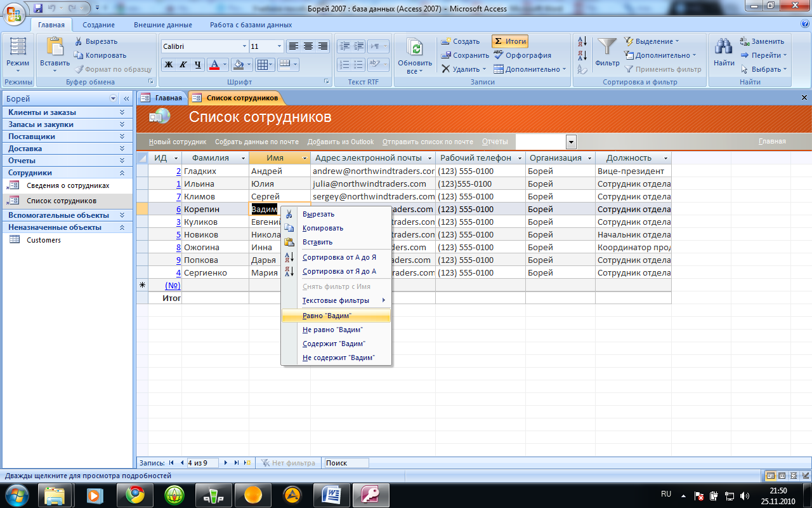Click Собрать данные по почте link
This screenshot has height=508, width=812.
coord(257,142)
